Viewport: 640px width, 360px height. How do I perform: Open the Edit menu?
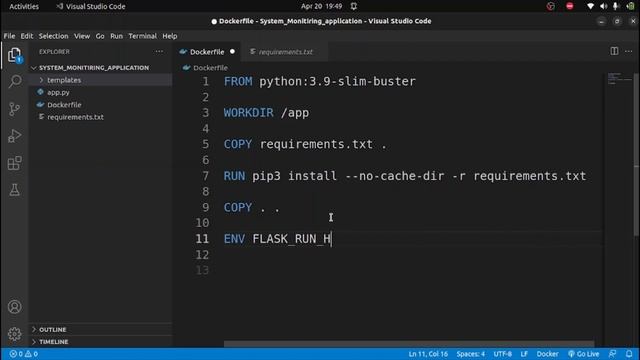pyautogui.click(x=27, y=36)
